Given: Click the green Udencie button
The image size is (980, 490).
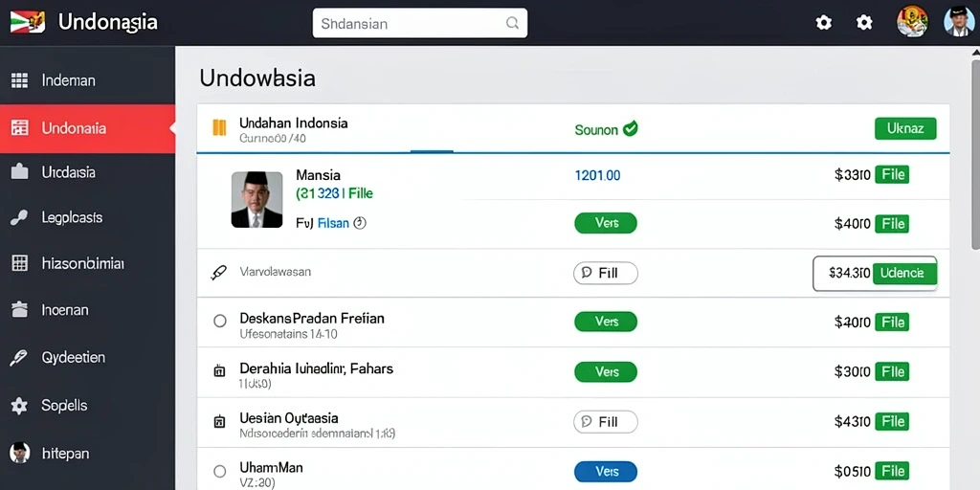Looking at the screenshot, I should pyautogui.click(x=904, y=273).
